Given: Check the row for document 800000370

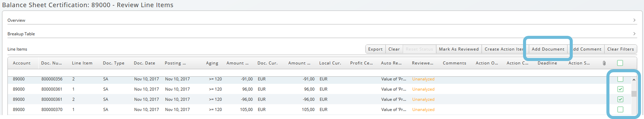Looking at the screenshot, I should (620, 109).
